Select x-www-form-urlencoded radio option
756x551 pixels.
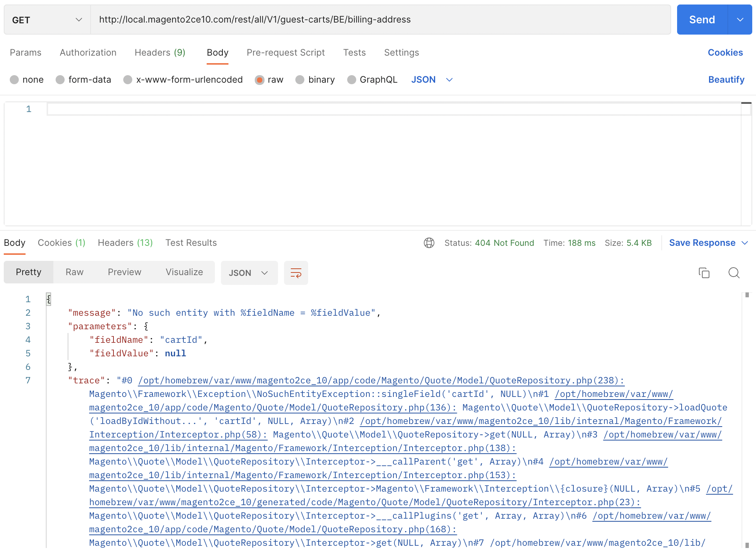click(128, 80)
